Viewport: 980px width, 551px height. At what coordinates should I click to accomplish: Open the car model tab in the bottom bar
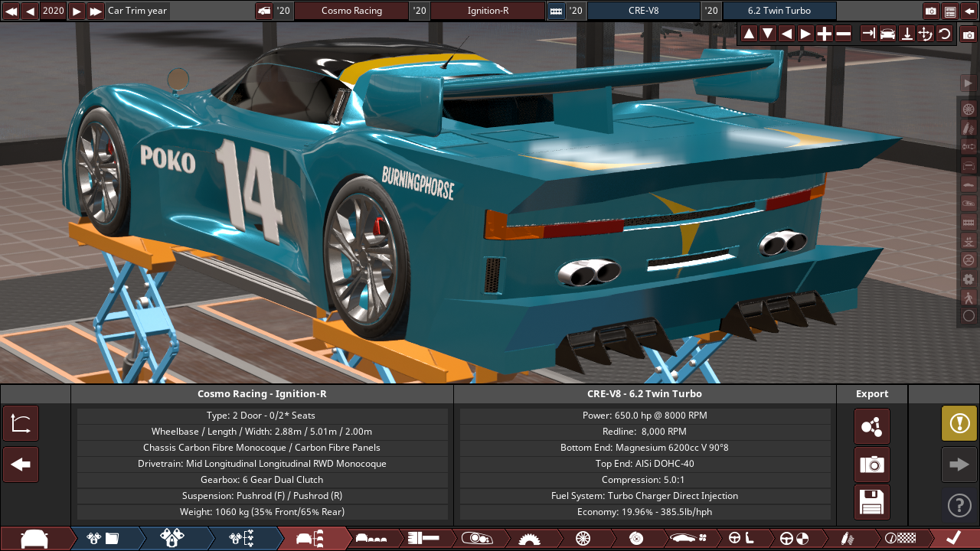[x=35, y=538]
